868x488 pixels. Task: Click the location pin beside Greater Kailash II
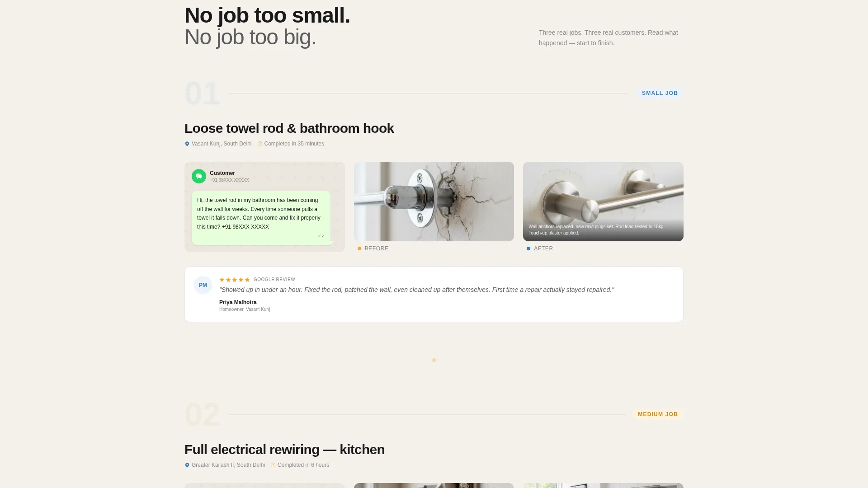tap(187, 465)
